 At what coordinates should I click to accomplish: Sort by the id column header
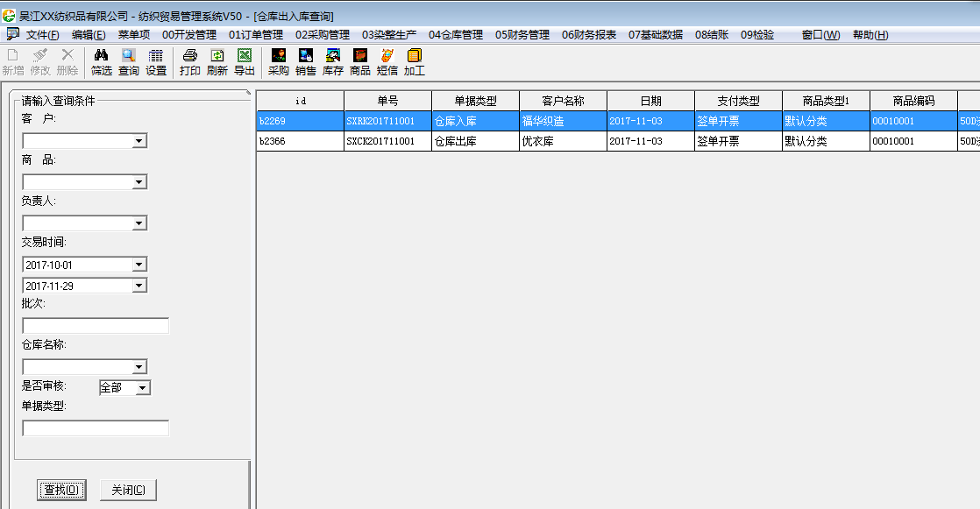pyautogui.click(x=301, y=101)
